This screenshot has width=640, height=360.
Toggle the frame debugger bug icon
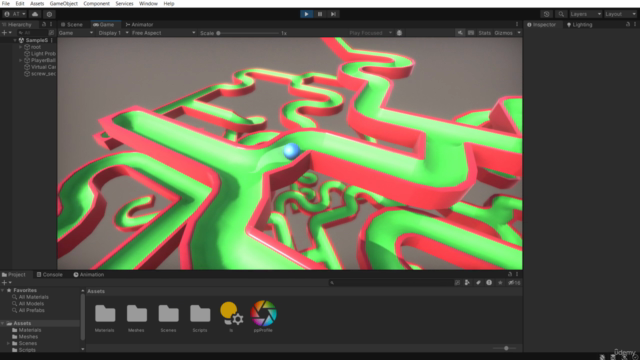pos(399,33)
